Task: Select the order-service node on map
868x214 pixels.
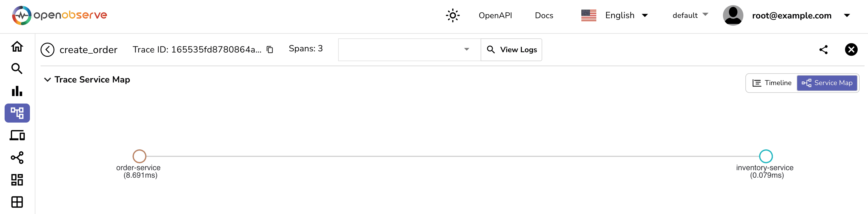Action: pos(140,156)
